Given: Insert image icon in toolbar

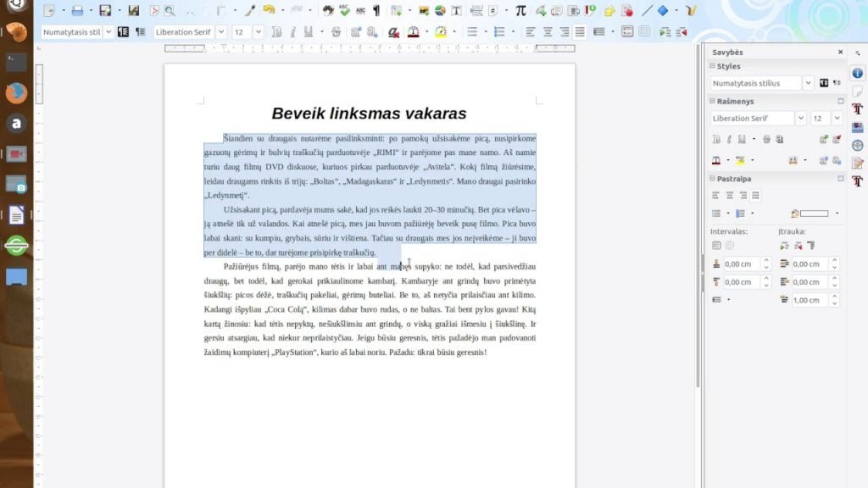Looking at the screenshot, I should tap(424, 10).
